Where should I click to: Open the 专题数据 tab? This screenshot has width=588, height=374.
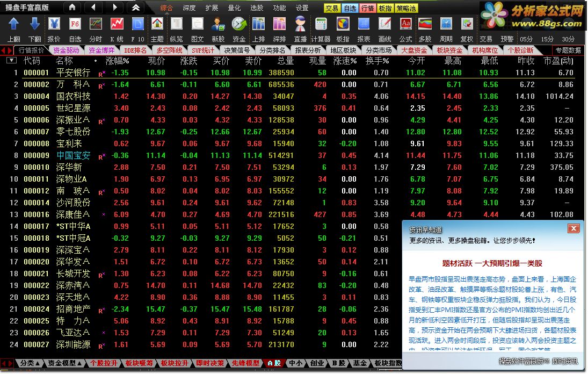pos(568,51)
